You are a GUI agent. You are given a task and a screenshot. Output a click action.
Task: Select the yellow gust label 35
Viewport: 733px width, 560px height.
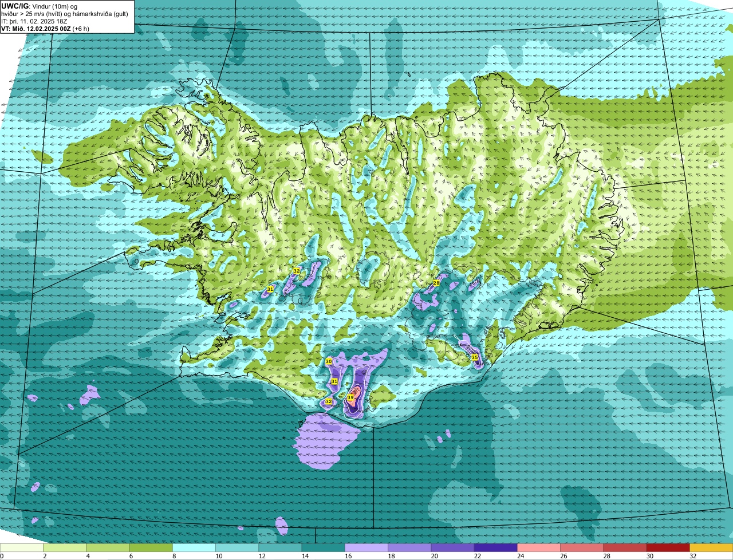(x=475, y=357)
